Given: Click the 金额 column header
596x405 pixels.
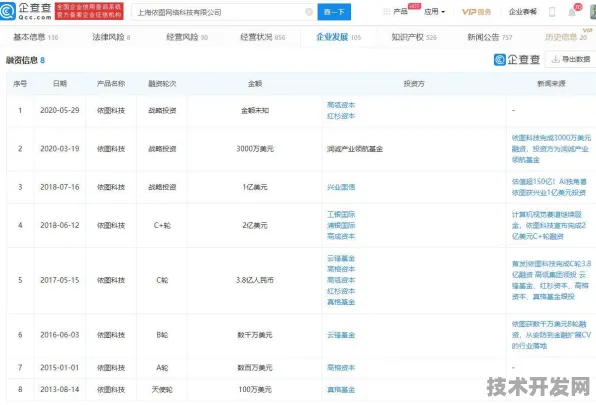Looking at the screenshot, I should click(x=255, y=84).
